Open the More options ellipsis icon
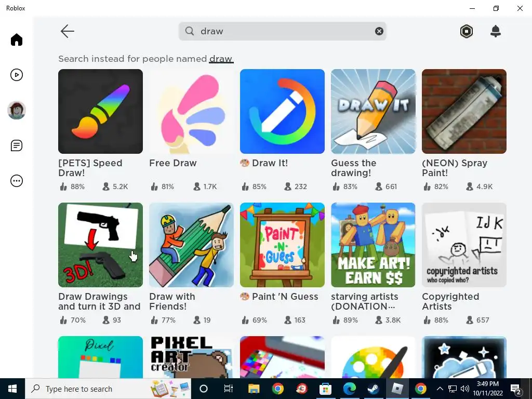532x399 pixels. point(16,181)
